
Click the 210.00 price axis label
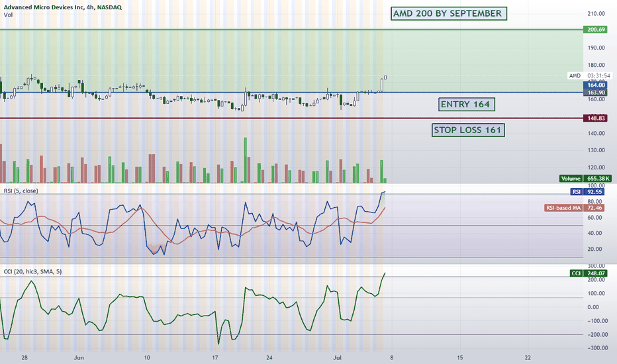(596, 13)
